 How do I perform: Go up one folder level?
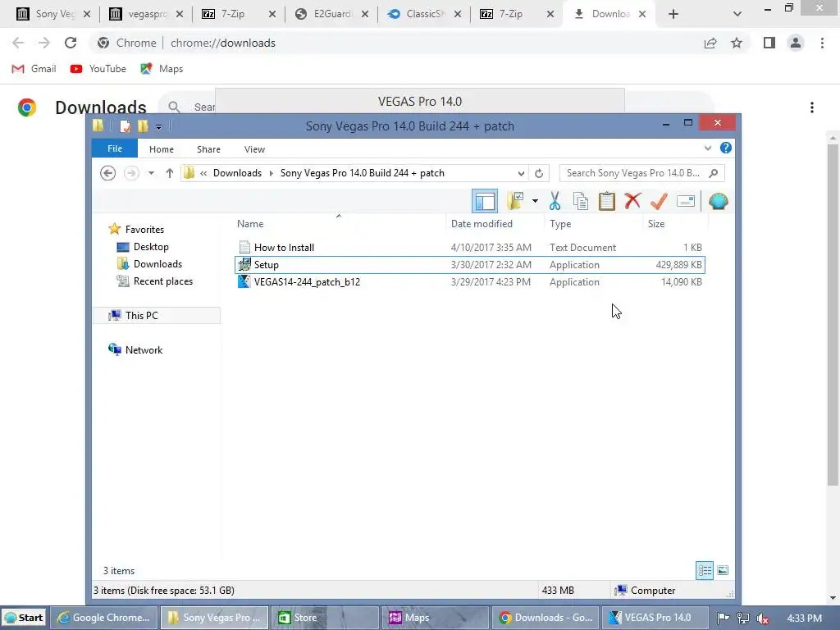click(169, 173)
